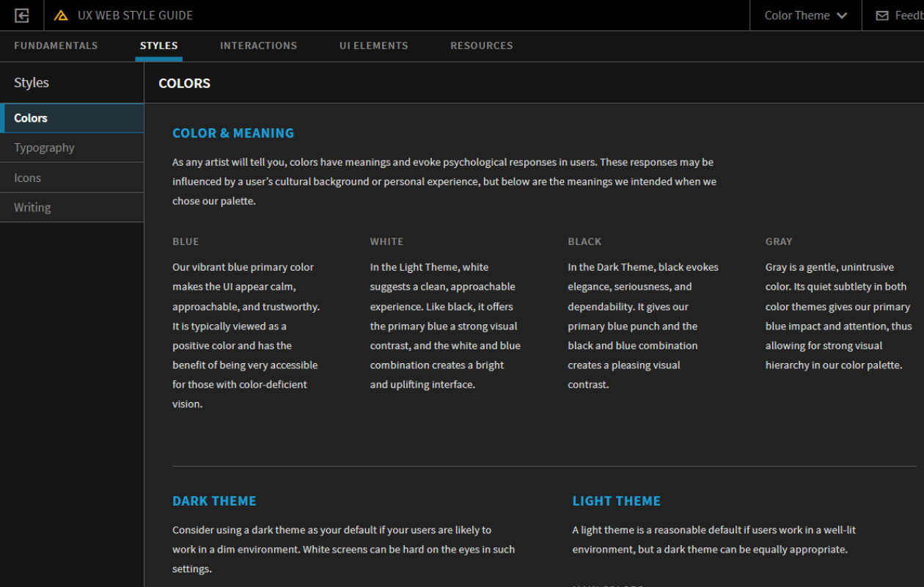Click the Feedback envelope icon

click(x=882, y=15)
